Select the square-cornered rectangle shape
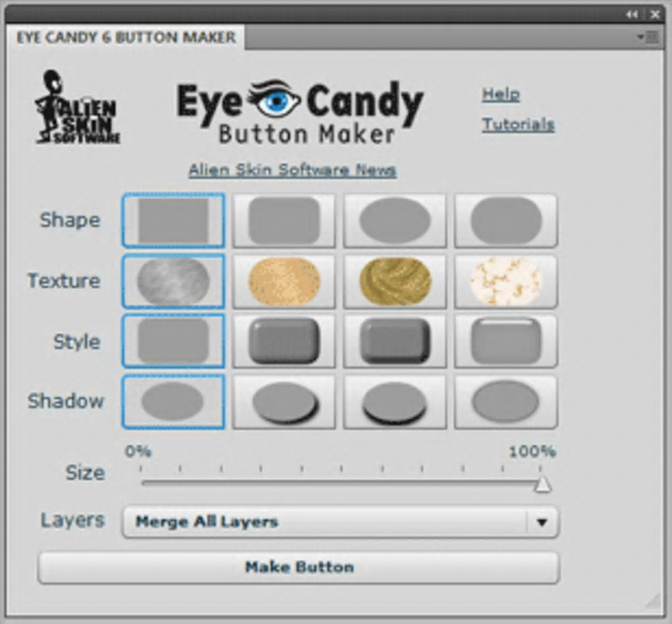Screen dimensions: 672x624 click(173, 220)
